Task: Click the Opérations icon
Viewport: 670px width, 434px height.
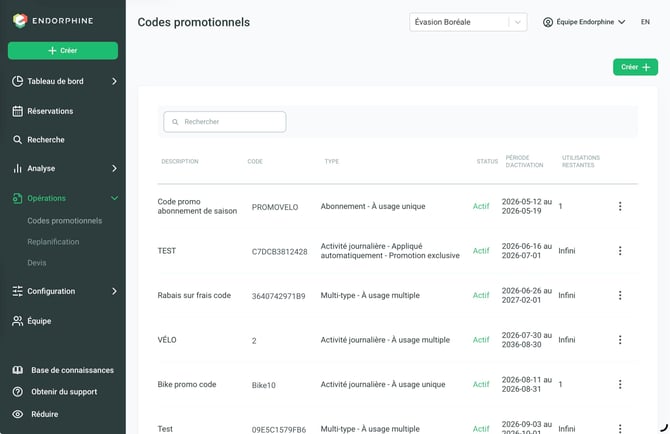Action: tap(18, 198)
